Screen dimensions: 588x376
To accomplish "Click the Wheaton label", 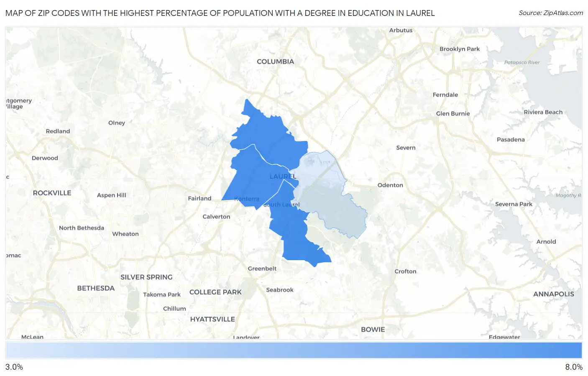I will tap(125, 234).
